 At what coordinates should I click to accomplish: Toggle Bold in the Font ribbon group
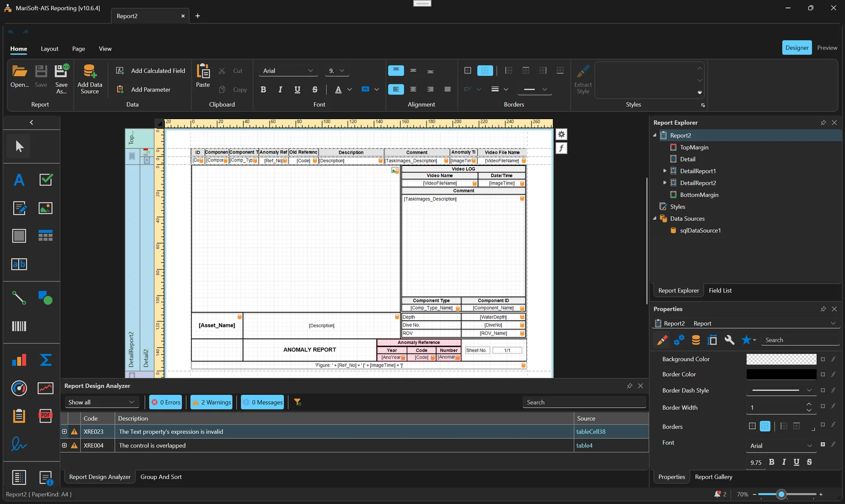[x=263, y=89]
